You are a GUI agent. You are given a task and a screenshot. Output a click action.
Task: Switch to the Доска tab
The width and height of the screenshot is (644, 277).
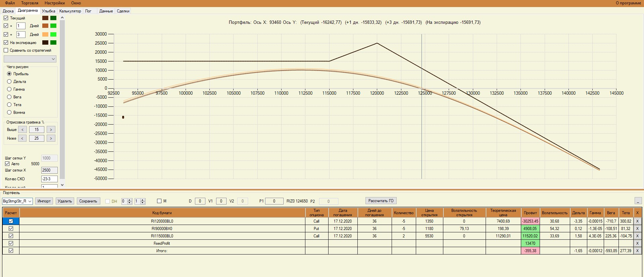click(x=8, y=11)
